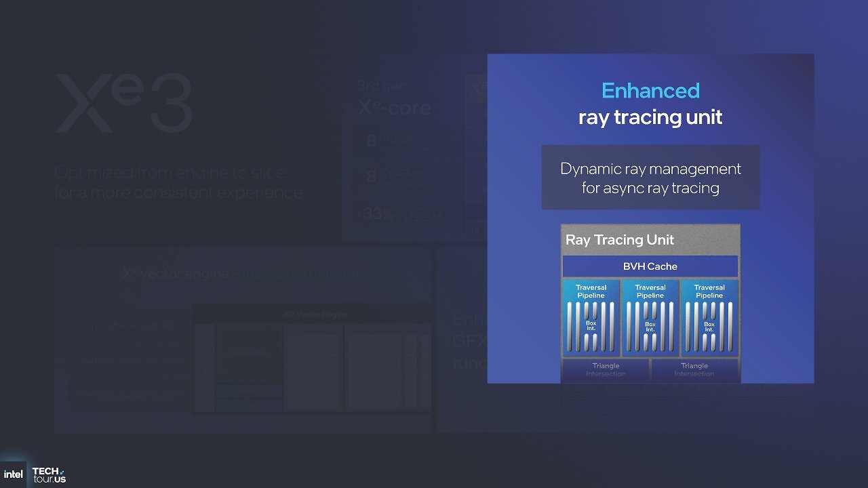Click the Enhanced heading text
Screen dimensions: 868x488
(x=650, y=90)
